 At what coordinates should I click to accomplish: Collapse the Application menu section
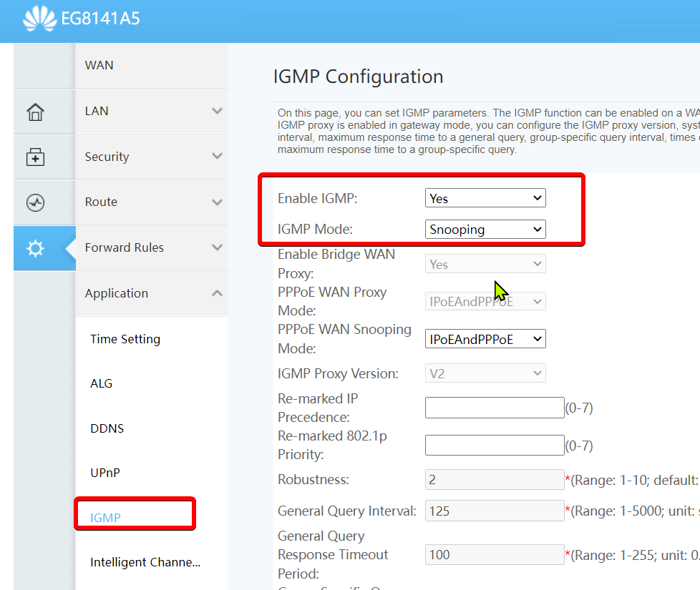point(152,293)
